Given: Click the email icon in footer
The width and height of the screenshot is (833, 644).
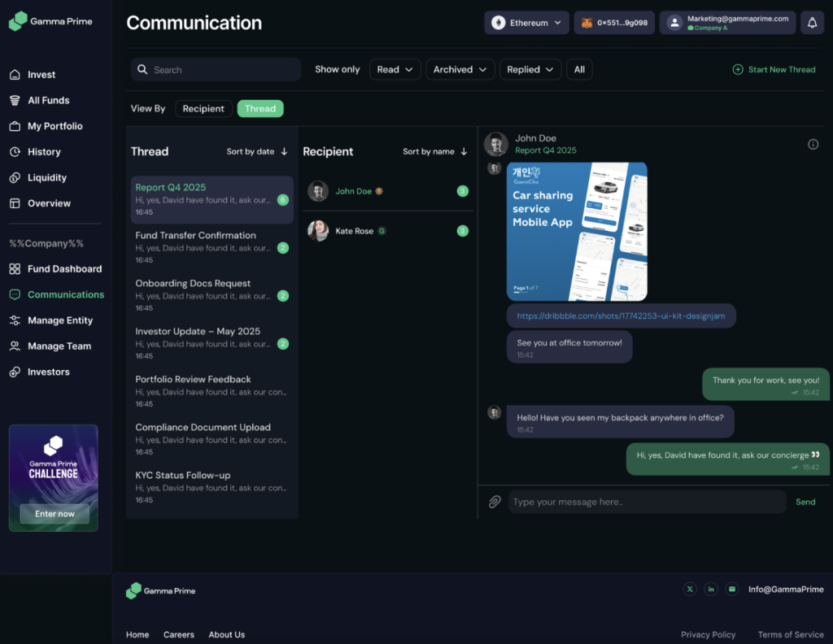Looking at the screenshot, I should click(x=732, y=590).
